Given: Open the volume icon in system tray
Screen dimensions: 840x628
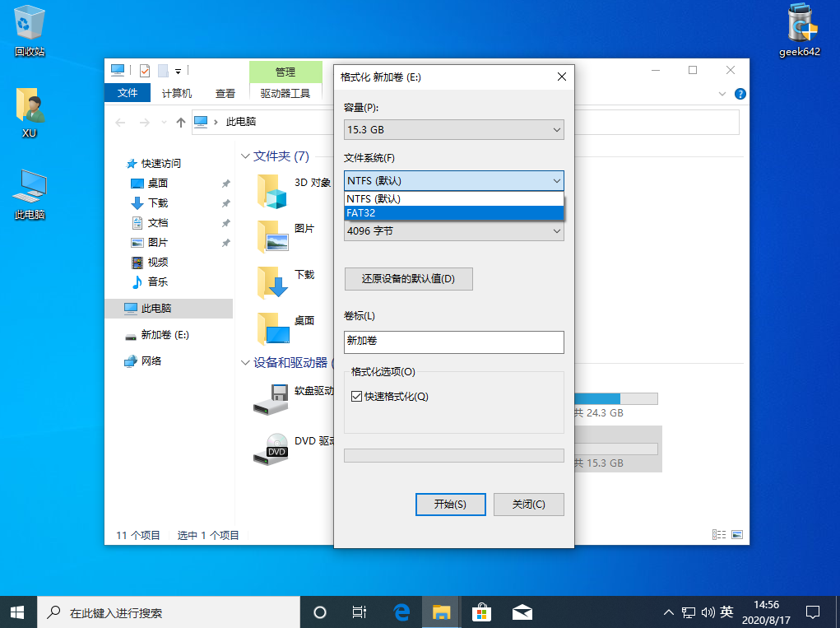Looking at the screenshot, I should (x=708, y=612).
